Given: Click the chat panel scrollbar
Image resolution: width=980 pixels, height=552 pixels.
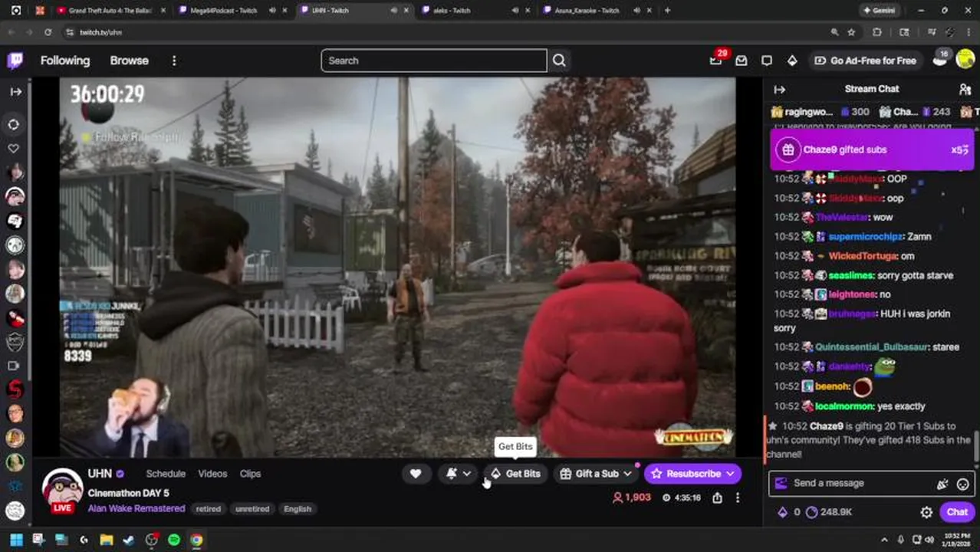Looking at the screenshot, I should tap(976, 445).
